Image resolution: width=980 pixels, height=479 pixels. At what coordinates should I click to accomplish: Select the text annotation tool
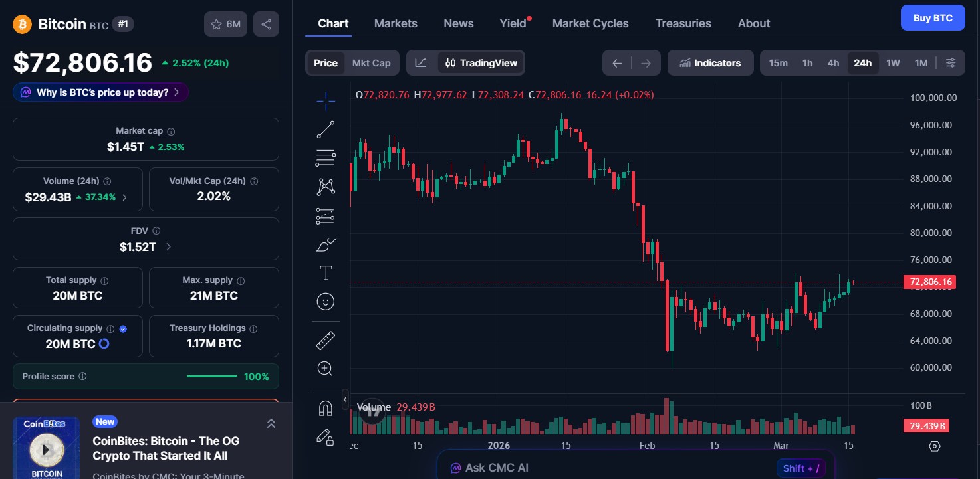(326, 272)
